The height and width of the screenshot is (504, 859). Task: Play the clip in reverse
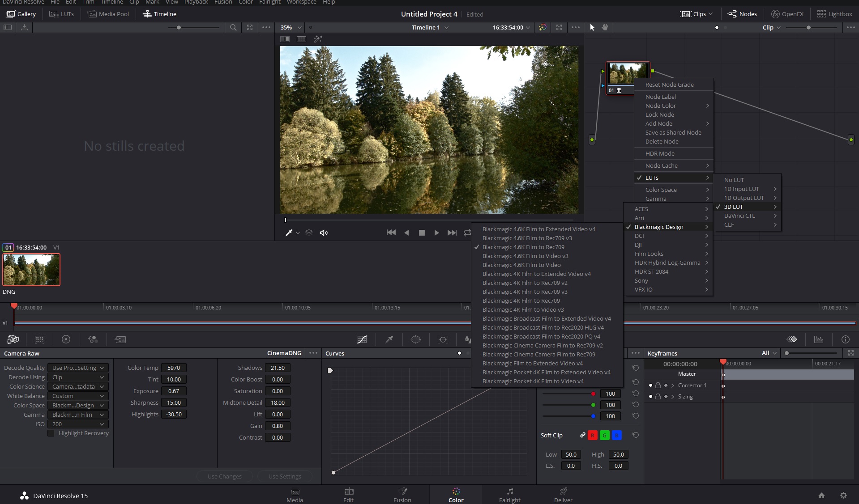click(x=406, y=233)
